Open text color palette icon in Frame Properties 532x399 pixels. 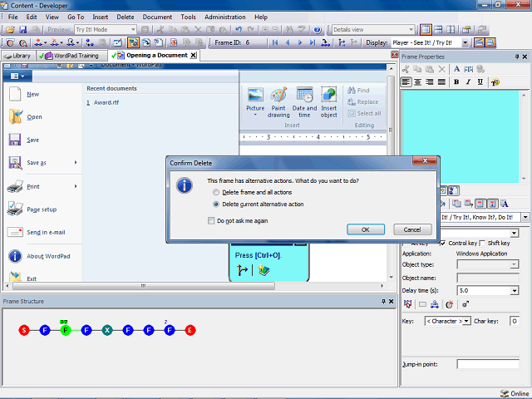495,81
